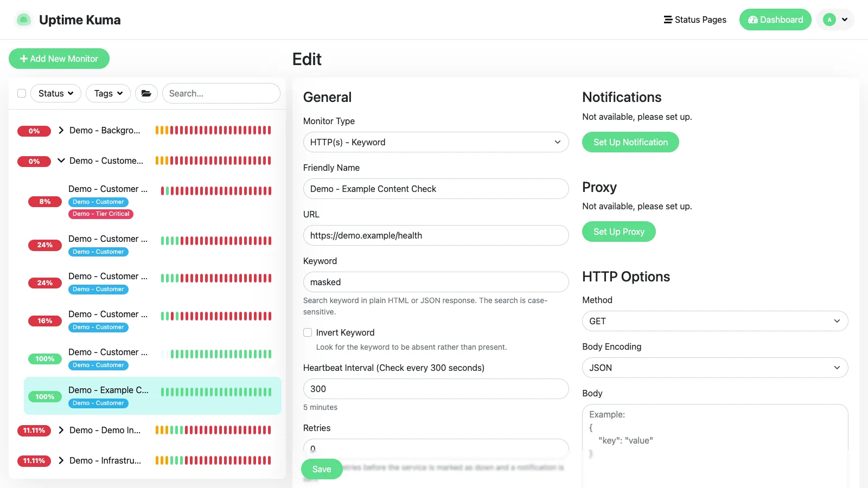Click the 11.11% badge of Demo In... group

(x=34, y=431)
